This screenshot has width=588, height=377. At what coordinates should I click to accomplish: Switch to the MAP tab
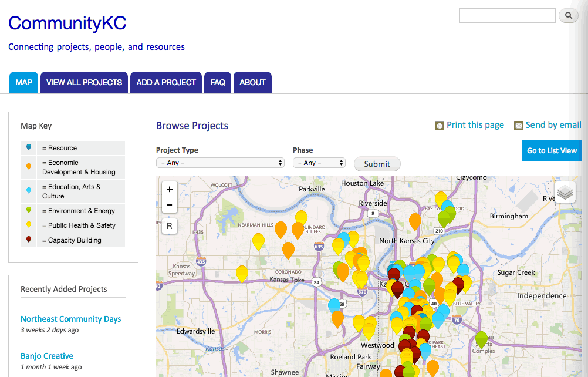(23, 83)
